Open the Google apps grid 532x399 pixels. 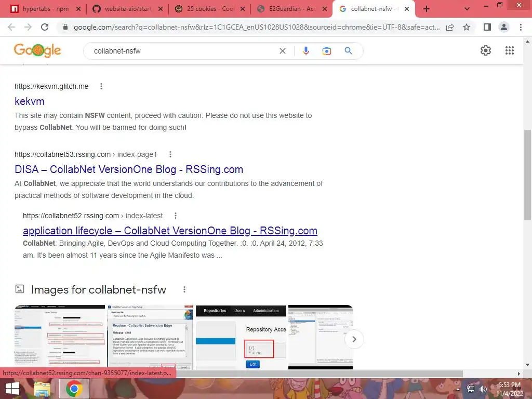[509, 50]
